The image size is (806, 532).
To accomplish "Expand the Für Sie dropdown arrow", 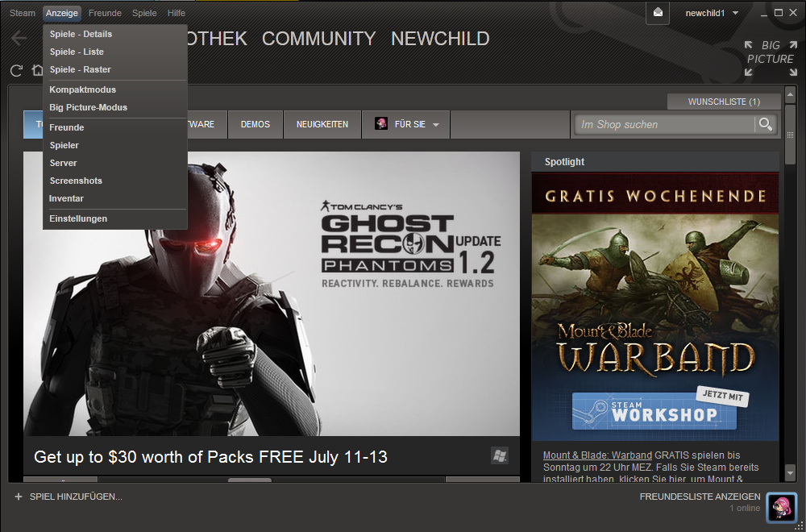I will tap(436, 125).
